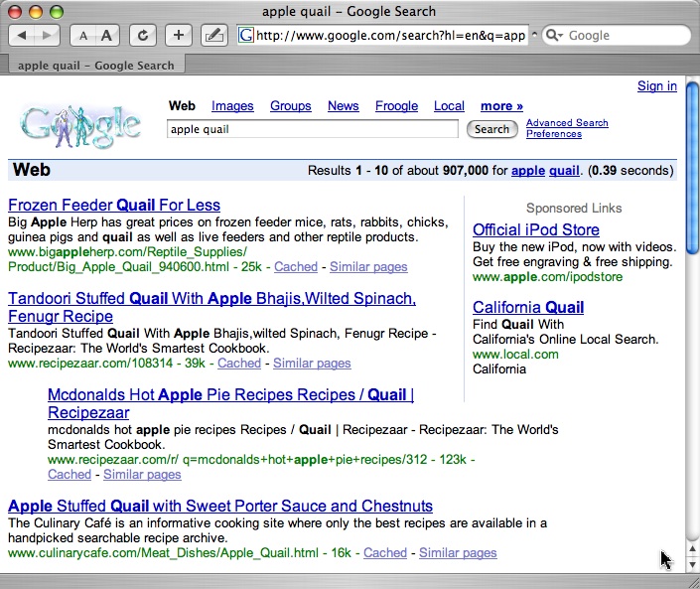Open Advanced Search link
Image resolution: width=700 pixels, height=589 pixels.
pos(567,122)
